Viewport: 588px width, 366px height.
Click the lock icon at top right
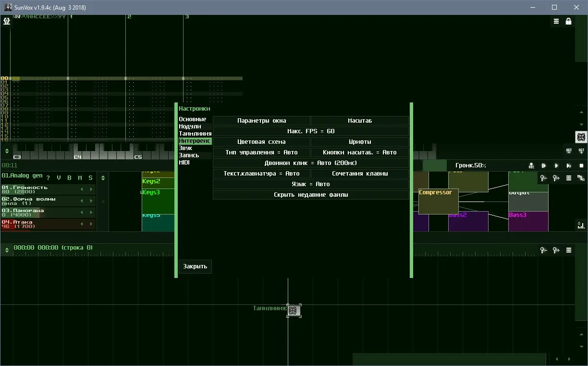[569, 21]
